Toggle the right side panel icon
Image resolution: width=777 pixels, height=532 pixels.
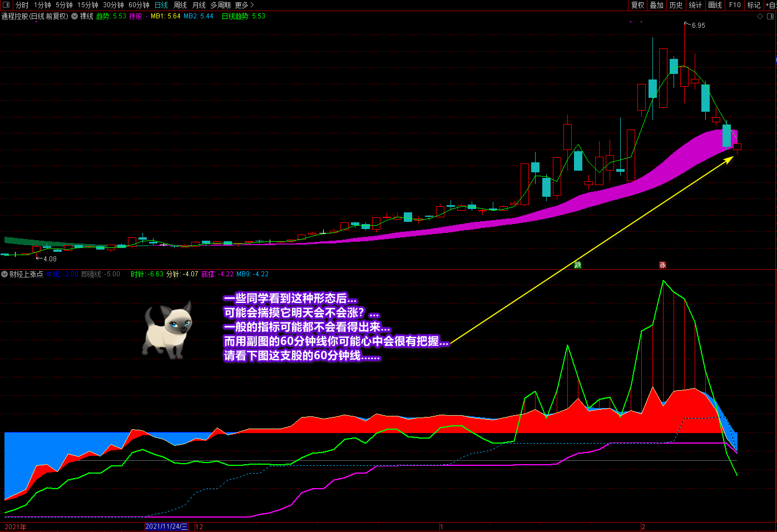pos(770,17)
